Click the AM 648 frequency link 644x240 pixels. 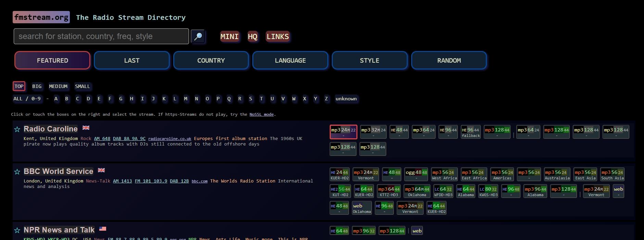(x=102, y=139)
